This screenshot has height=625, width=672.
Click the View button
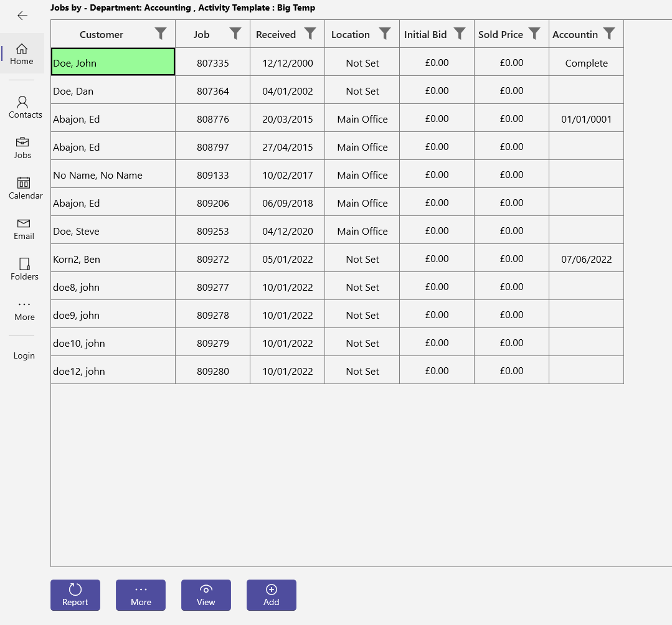(206, 595)
